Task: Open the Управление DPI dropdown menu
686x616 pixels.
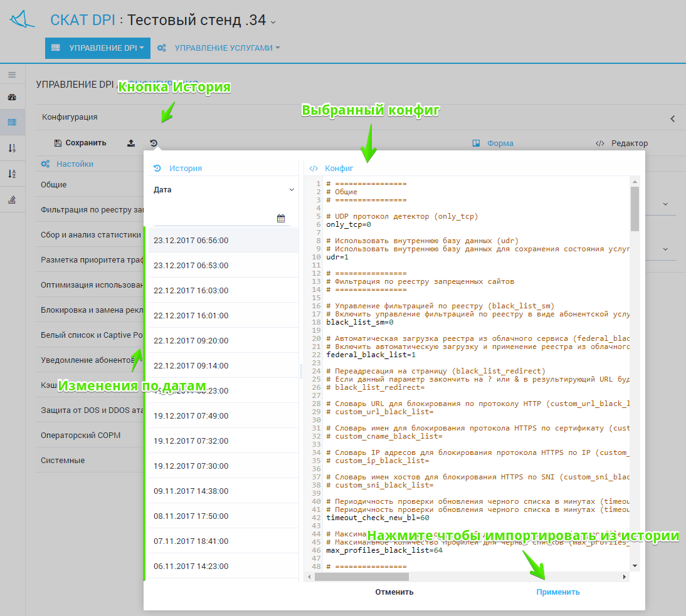Action: [x=98, y=48]
